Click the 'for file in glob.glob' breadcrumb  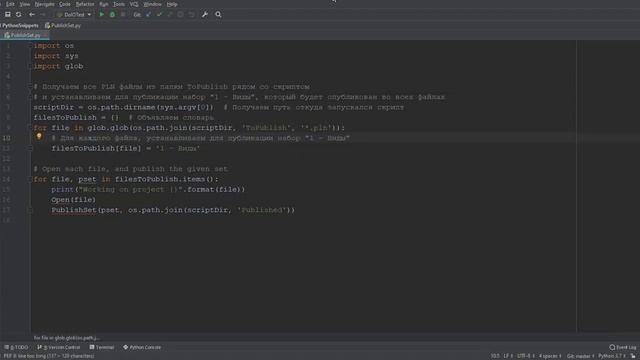tap(66, 338)
